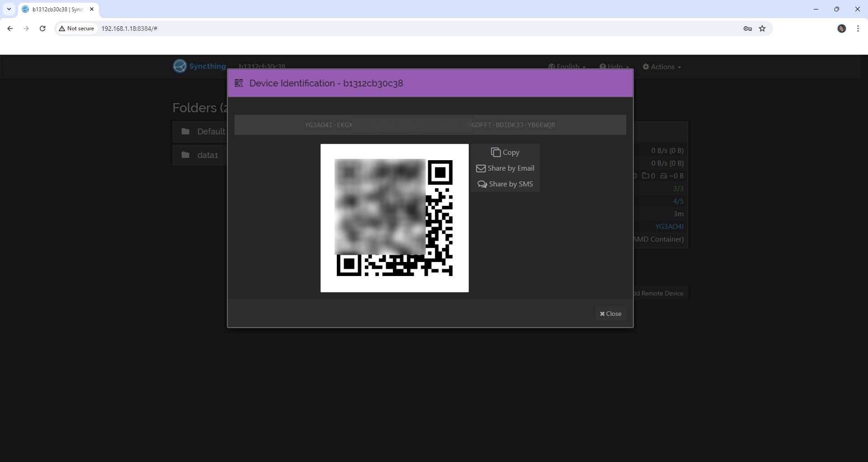868x462 pixels.
Task: Click the 3m uptime value
Action: tap(679, 214)
